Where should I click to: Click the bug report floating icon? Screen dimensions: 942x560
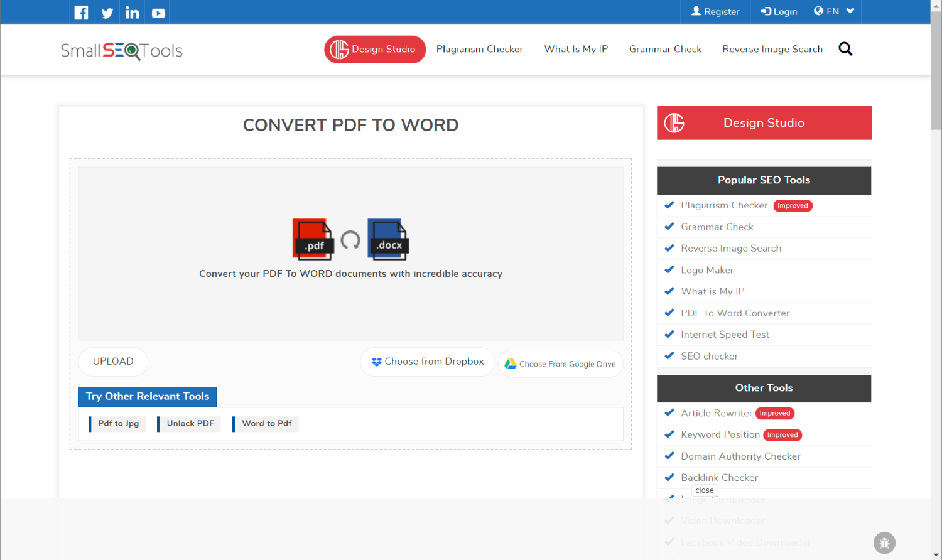pyautogui.click(x=884, y=543)
